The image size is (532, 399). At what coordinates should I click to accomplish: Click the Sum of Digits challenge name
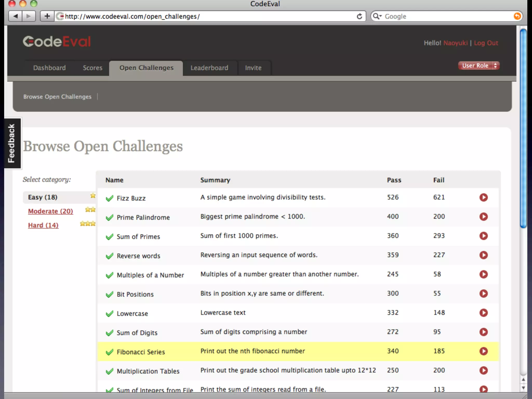[137, 333]
